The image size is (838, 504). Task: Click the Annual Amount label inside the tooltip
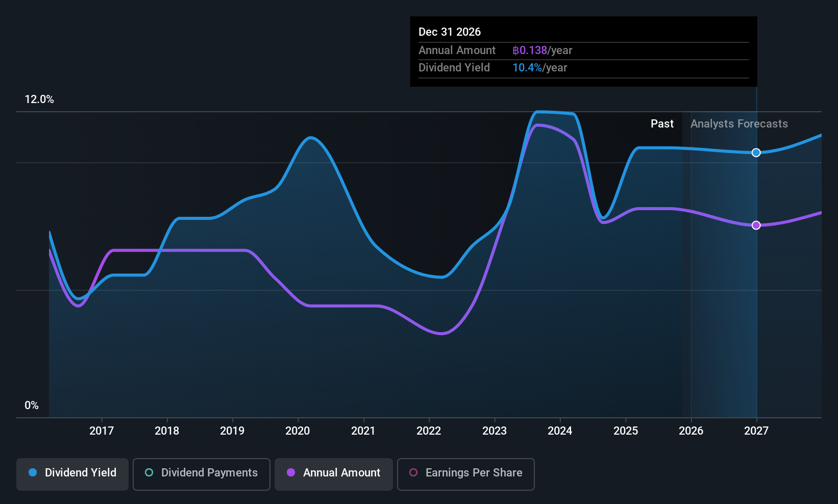pyautogui.click(x=457, y=50)
